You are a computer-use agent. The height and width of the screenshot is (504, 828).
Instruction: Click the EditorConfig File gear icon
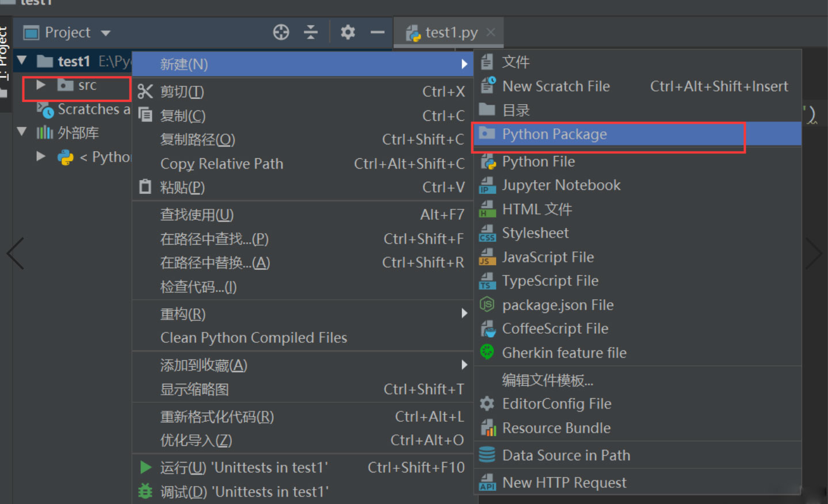487,403
